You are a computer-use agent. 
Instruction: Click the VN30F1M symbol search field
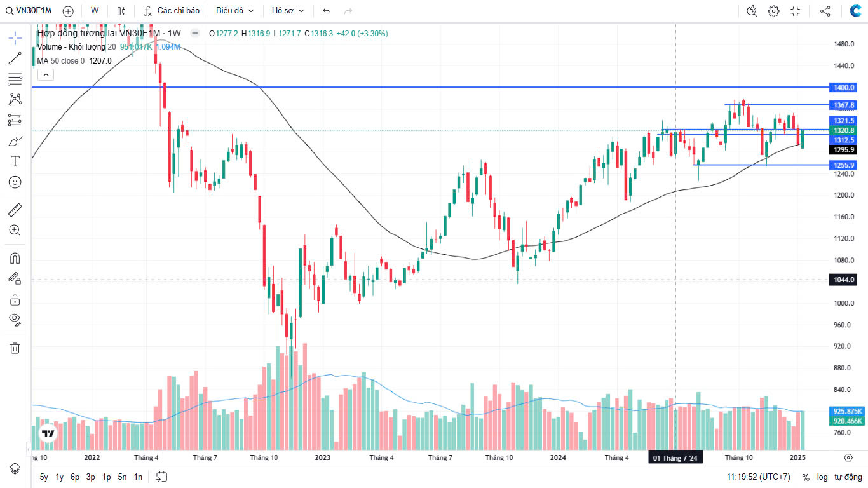tap(29, 11)
